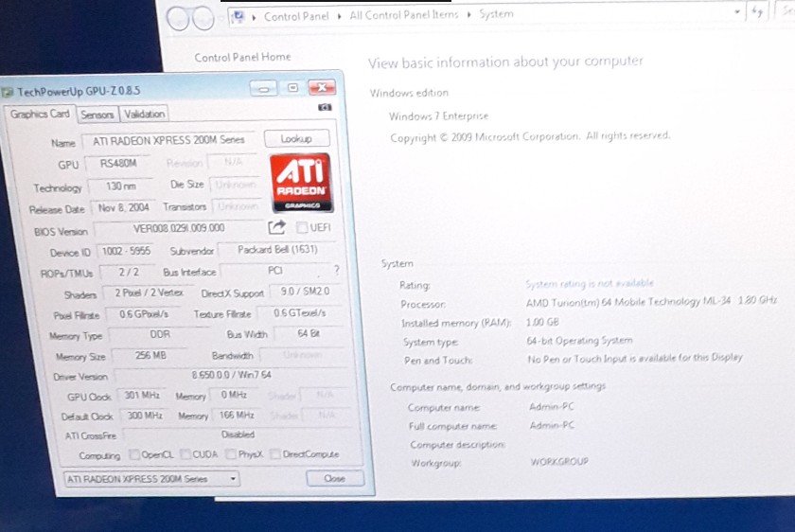Click the Bus Interface field showing PCI
Image resolution: width=795 pixels, height=532 pixels.
tap(275, 271)
